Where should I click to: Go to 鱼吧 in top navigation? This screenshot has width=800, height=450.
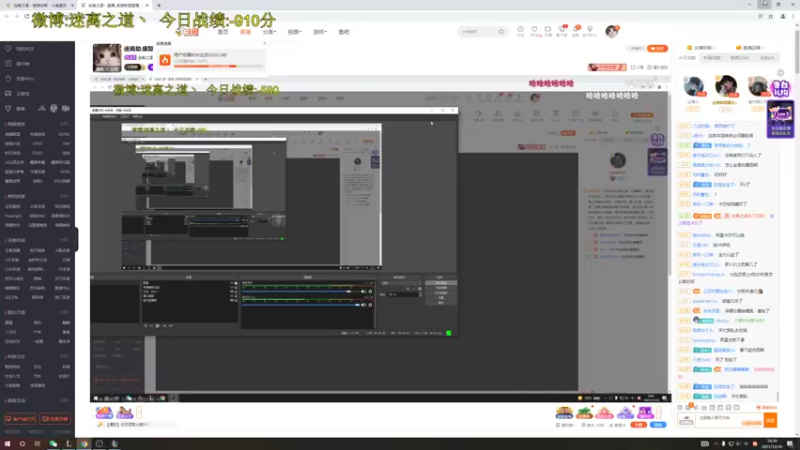tap(344, 32)
